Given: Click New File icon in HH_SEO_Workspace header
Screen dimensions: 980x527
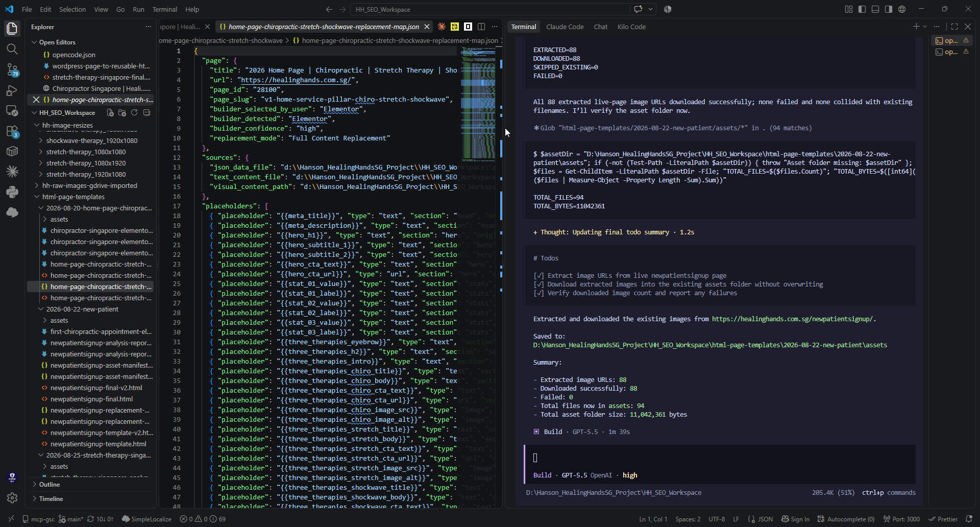Looking at the screenshot, I should click(x=110, y=112).
